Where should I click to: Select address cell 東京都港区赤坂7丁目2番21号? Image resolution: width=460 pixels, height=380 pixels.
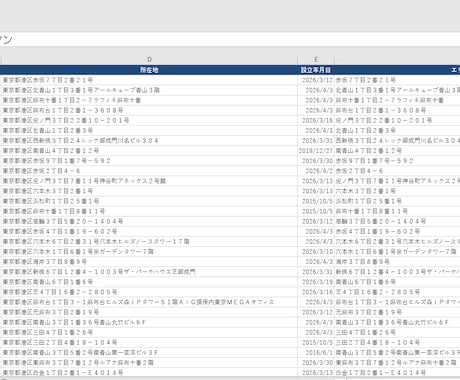click(149, 80)
